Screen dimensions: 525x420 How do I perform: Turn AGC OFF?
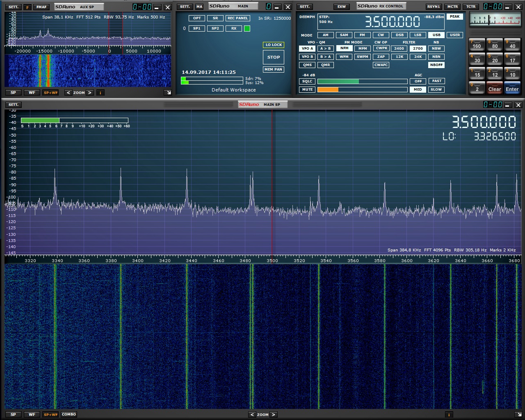pyautogui.click(x=418, y=81)
